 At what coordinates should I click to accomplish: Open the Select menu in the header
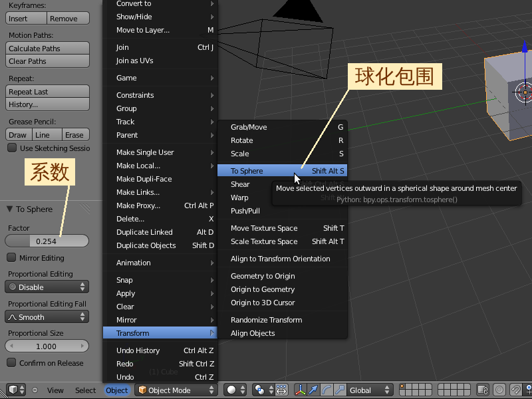click(85, 390)
